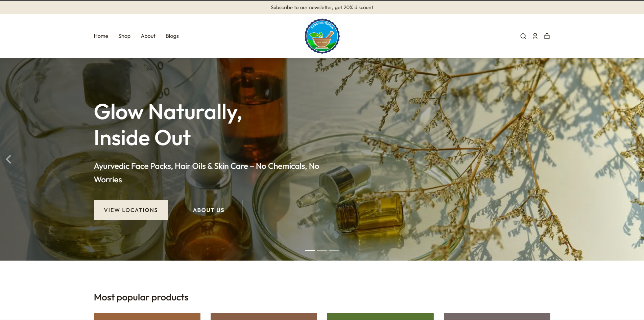Open the Blogs menu item

172,36
